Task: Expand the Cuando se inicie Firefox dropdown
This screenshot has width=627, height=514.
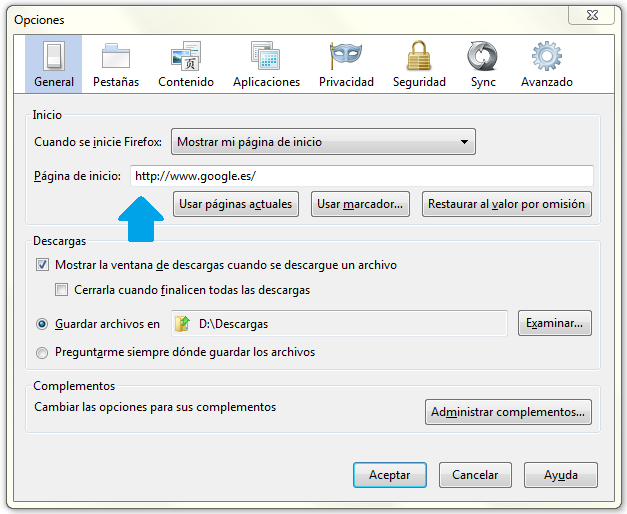Action: pyautogui.click(x=323, y=142)
